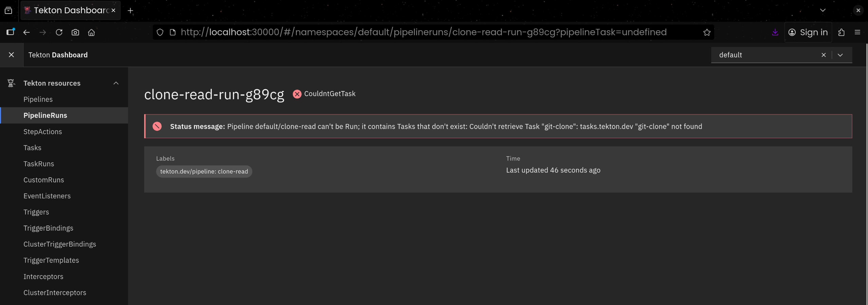Screen dimensions: 868x305
Task: Click the Tekton Dashboard header title
Action: pyautogui.click(x=58, y=55)
